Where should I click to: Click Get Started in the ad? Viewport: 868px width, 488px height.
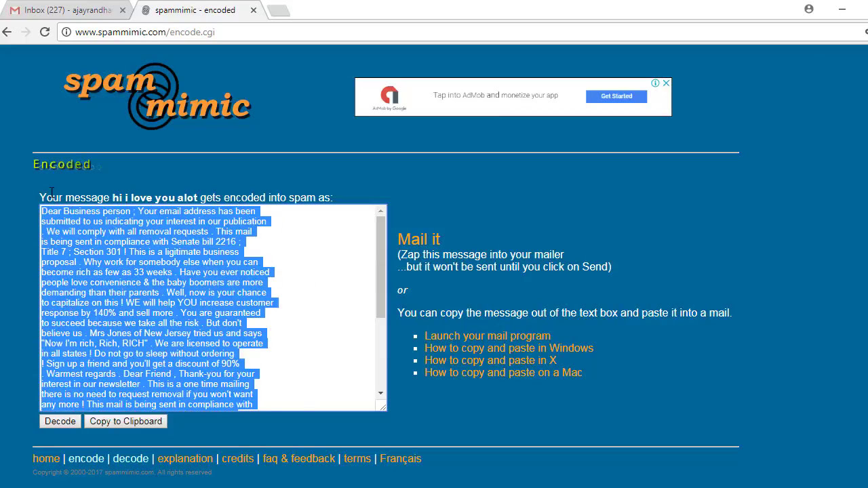coord(616,96)
